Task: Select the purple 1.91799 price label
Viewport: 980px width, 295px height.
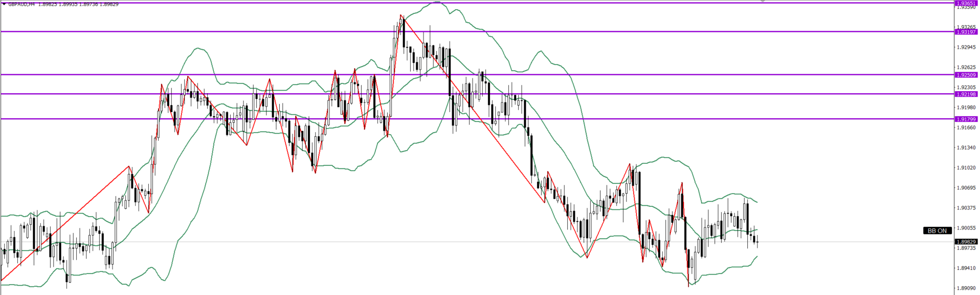Action: [x=966, y=119]
